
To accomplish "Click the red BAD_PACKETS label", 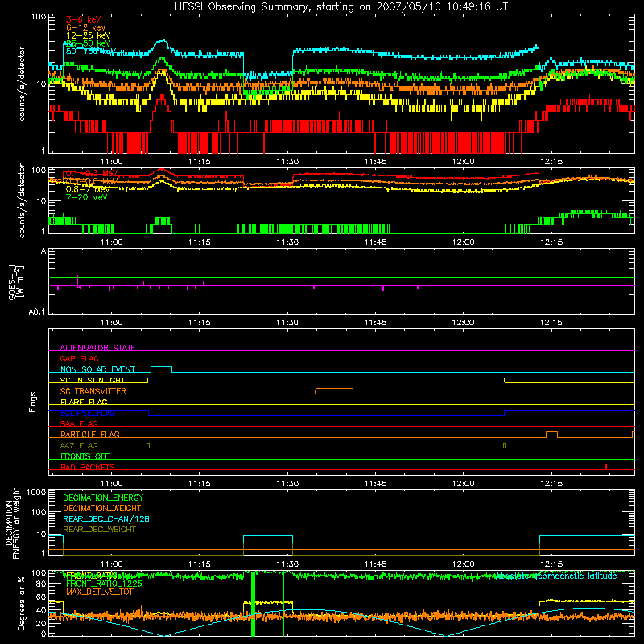I will tap(88, 467).
